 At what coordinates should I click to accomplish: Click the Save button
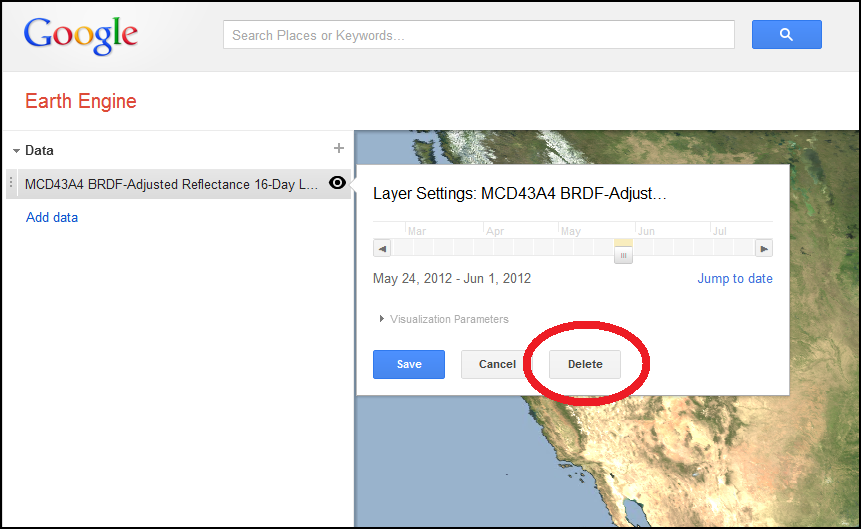click(409, 364)
